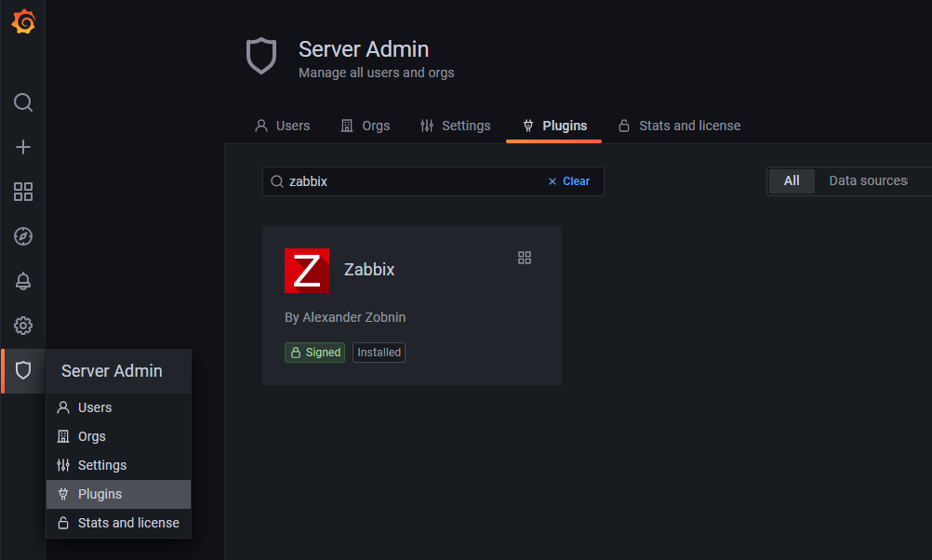The height and width of the screenshot is (560, 932).
Task: Select the Plugins tab
Action: coord(554,126)
